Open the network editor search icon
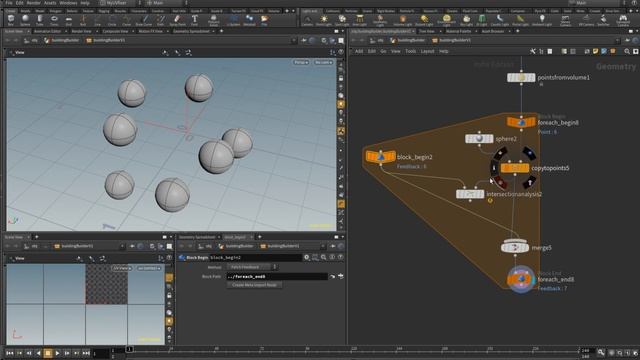The image size is (640, 360). (627, 51)
